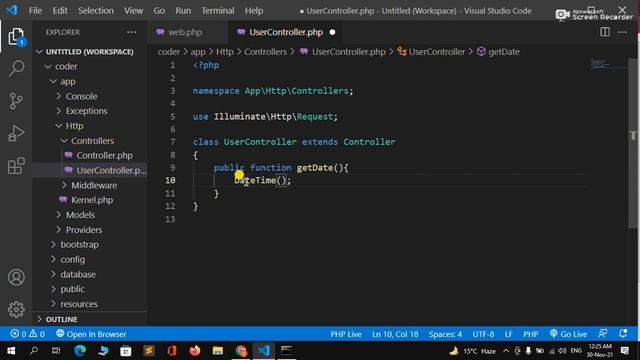Open the Accounts menu icon
The image size is (640, 360).
16,278
